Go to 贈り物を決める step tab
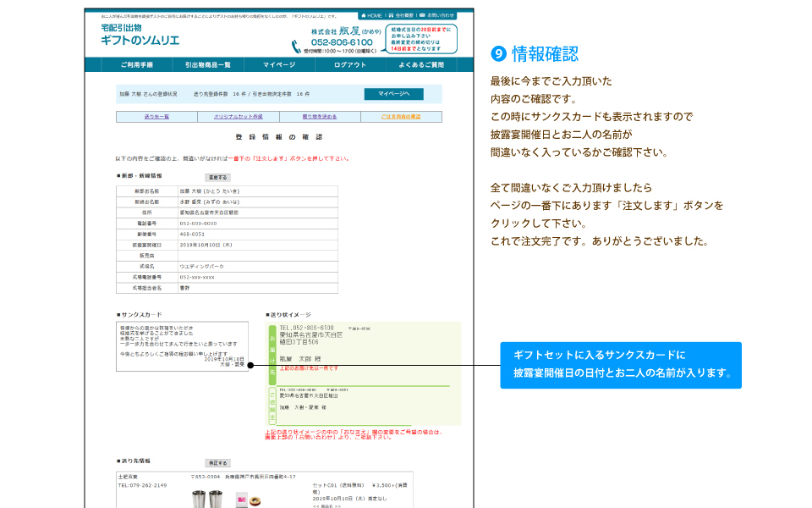 (x=319, y=116)
